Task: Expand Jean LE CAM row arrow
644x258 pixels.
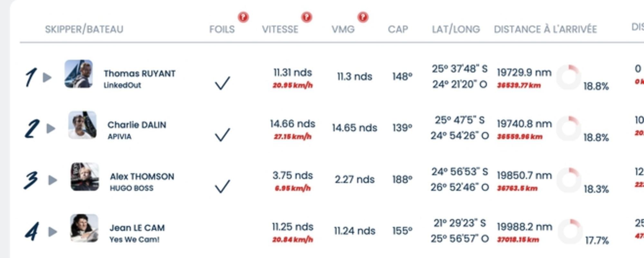Action: 52,232
